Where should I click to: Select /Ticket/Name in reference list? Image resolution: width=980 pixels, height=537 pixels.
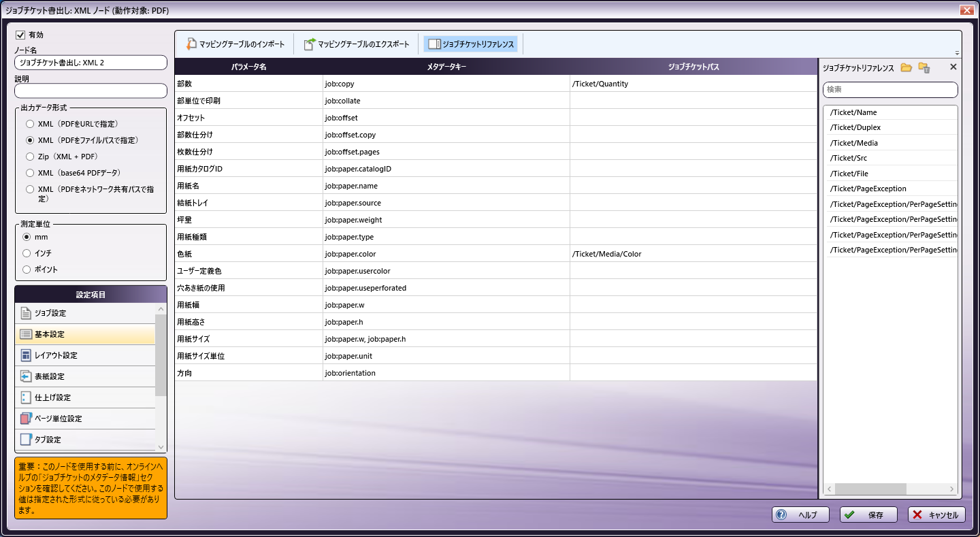(x=890, y=112)
